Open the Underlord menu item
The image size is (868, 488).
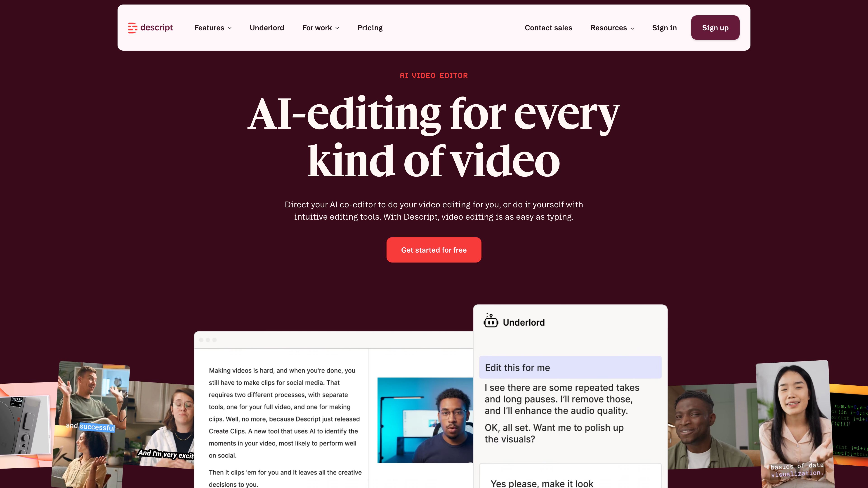(x=267, y=28)
